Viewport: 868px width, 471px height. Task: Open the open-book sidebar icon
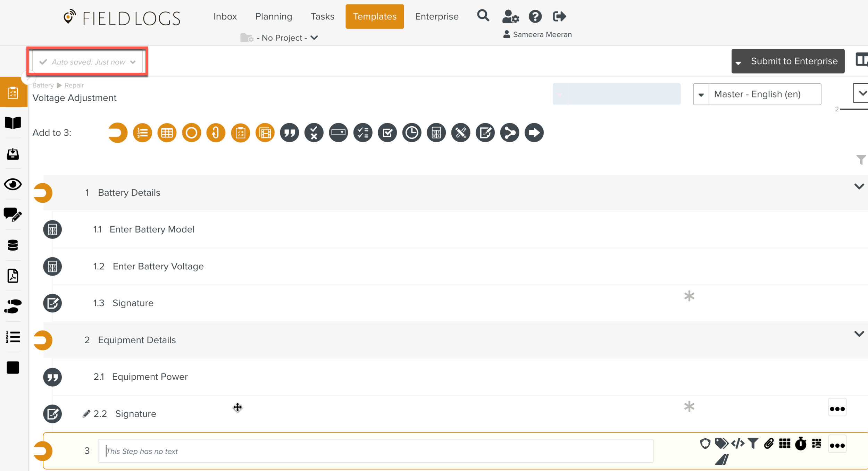pos(13,123)
